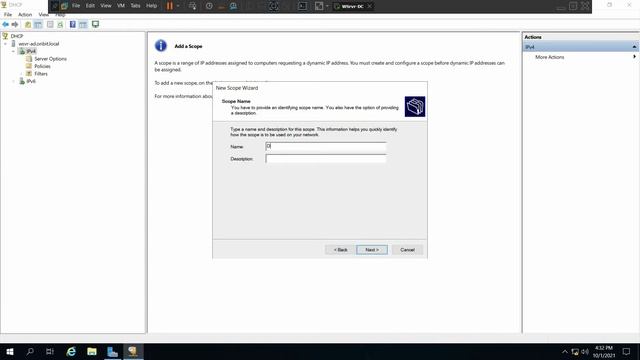The height and width of the screenshot is (360, 640).
Task: Focus the scope Name field
Action: click(326, 146)
